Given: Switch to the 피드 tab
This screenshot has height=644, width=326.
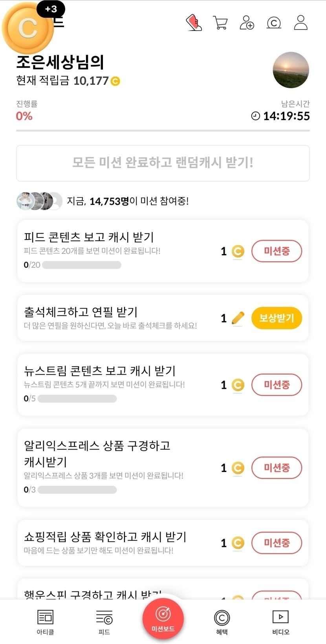Looking at the screenshot, I should [x=104, y=622].
